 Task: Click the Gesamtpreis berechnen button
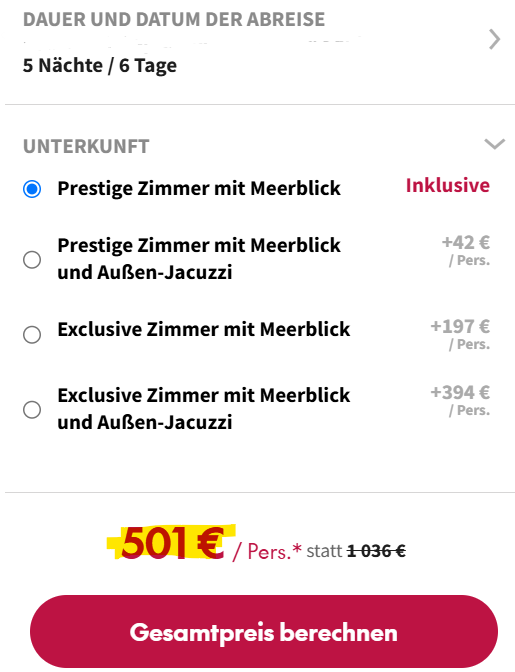coord(264,631)
